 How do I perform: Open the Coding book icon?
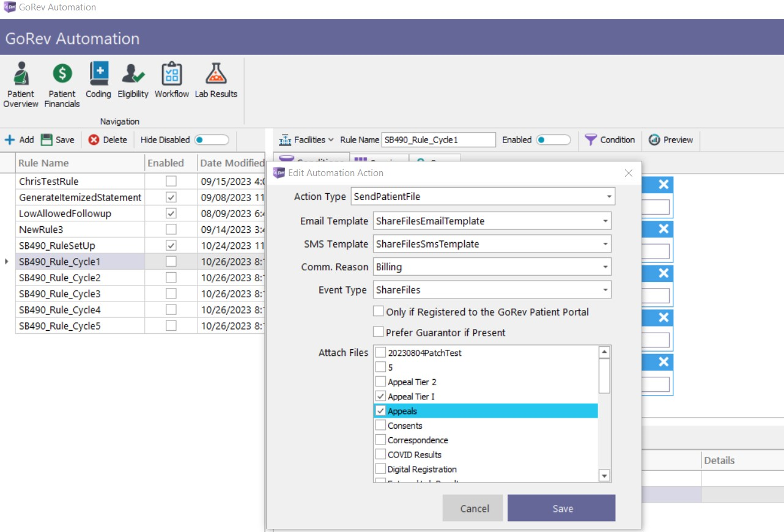click(x=98, y=74)
